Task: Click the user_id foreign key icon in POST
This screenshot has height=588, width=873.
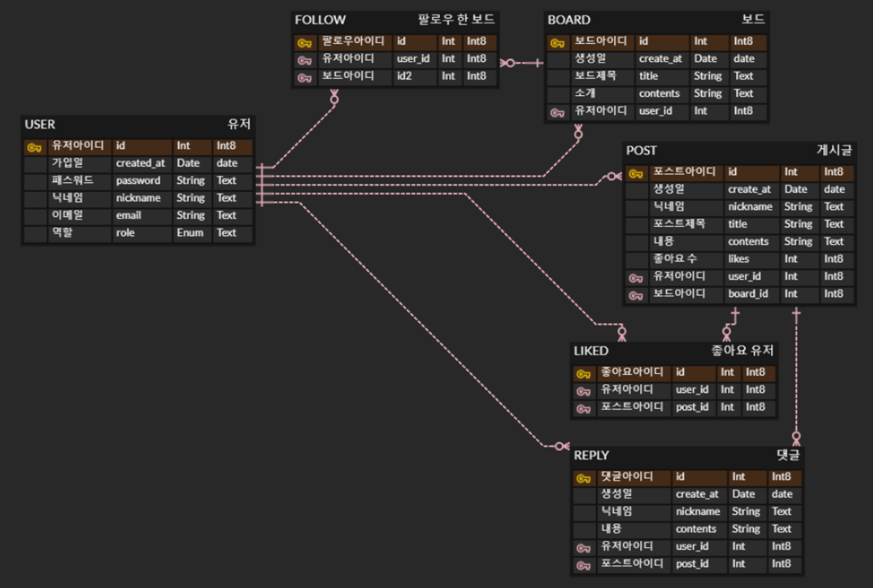Action: click(x=636, y=278)
